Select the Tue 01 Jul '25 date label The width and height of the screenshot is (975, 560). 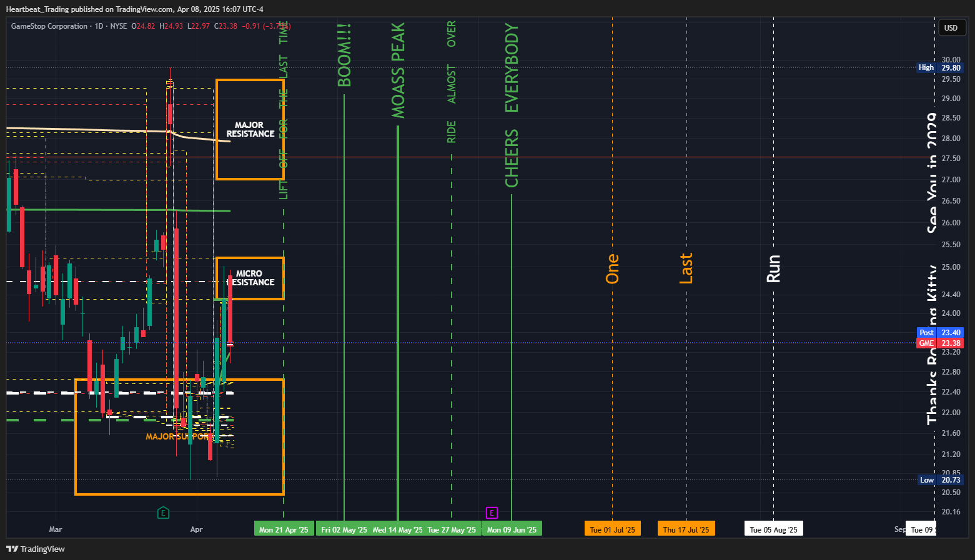click(613, 529)
